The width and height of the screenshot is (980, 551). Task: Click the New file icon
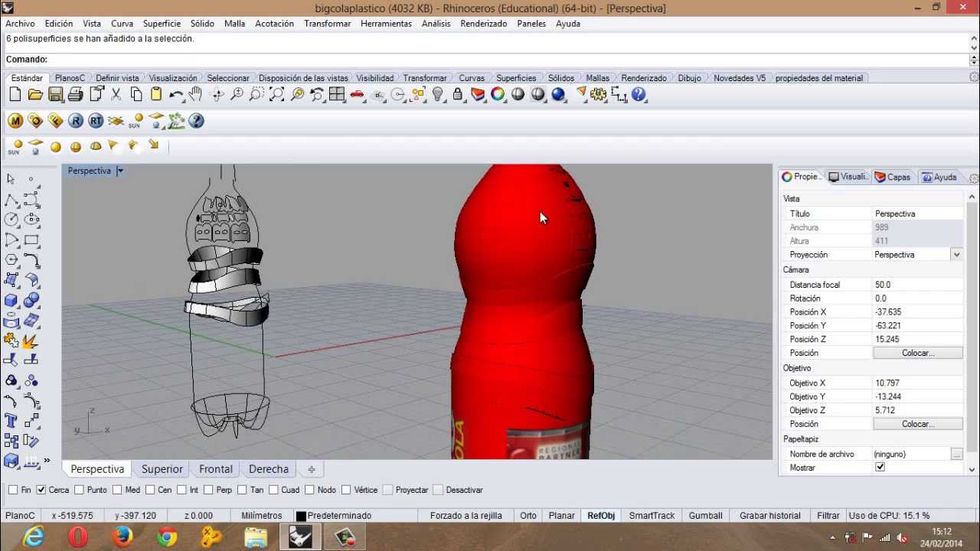(x=15, y=95)
